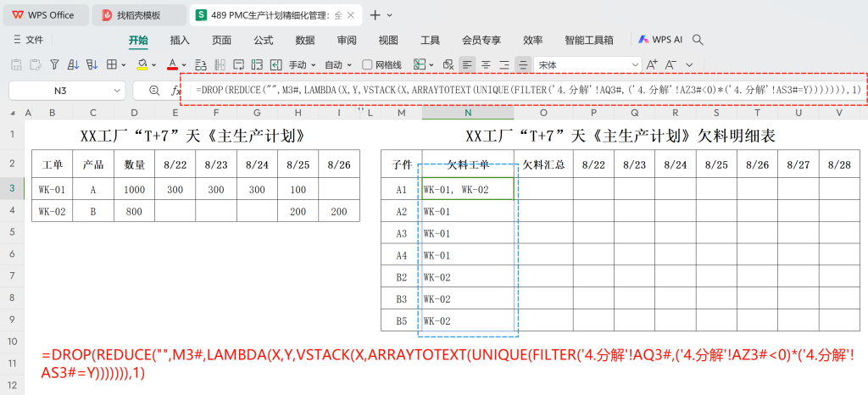The width and height of the screenshot is (868, 395).
Task: Open the 文件 file menu
Action: tap(28, 40)
